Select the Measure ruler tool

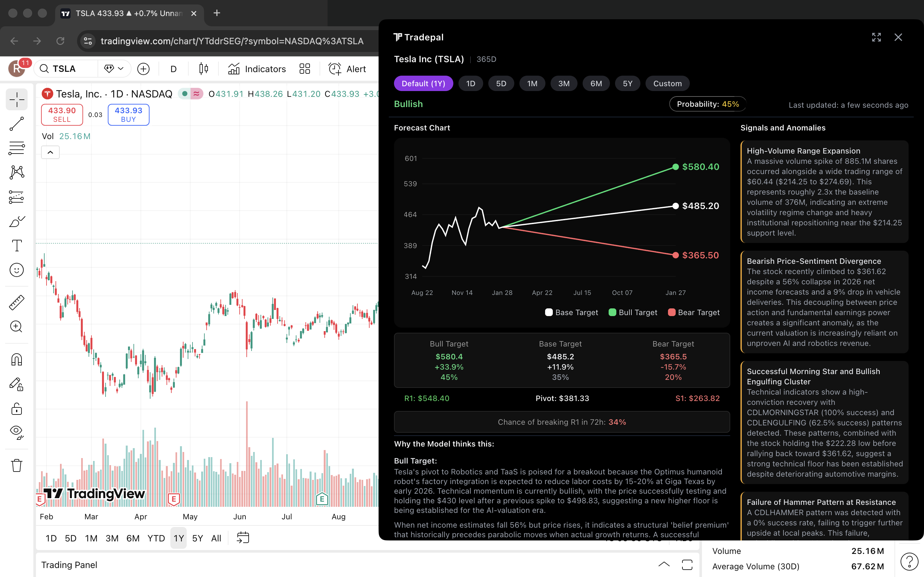coord(16,302)
